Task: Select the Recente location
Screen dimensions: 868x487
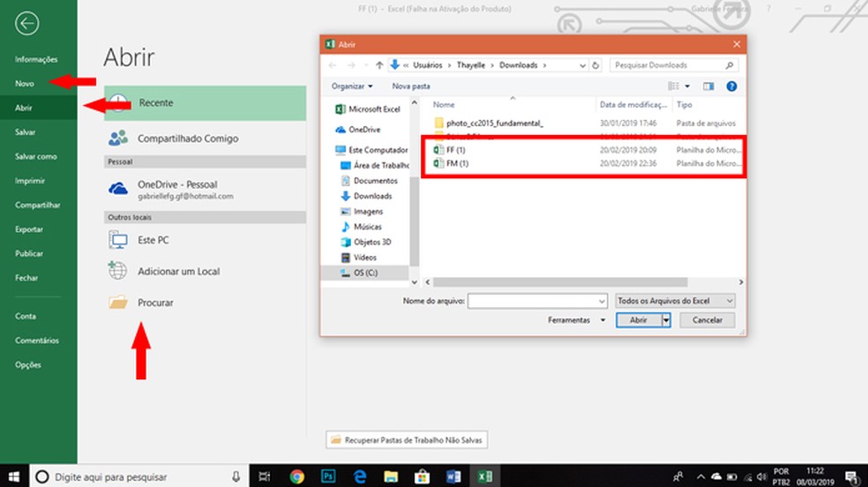Action: pos(205,103)
